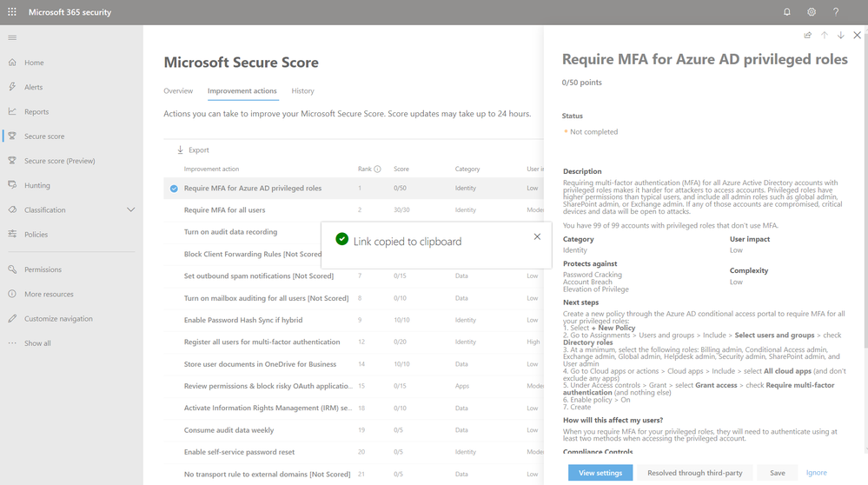Select the Improvement actions tab

(x=242, y=90)
